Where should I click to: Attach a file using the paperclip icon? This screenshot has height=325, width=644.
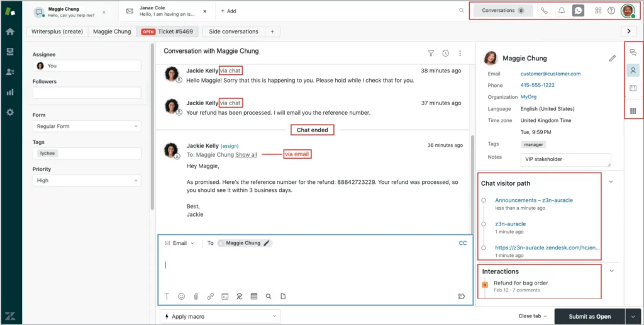pyautogui.click(x=196, y=296)
